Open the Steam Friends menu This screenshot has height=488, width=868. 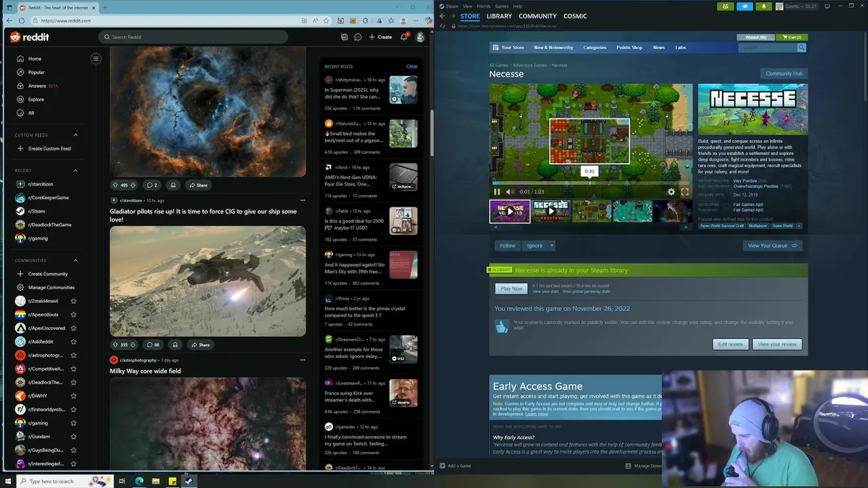(484, 6)
